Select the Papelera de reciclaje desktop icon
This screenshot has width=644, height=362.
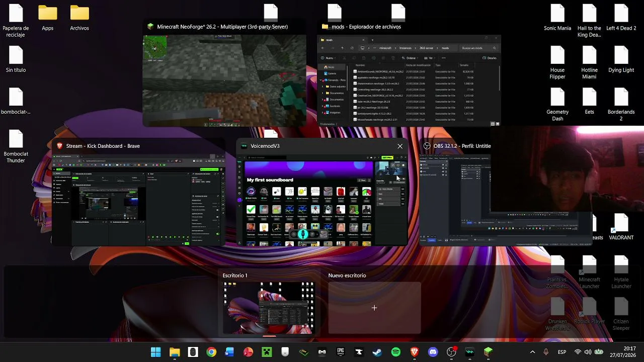(16, 21)
